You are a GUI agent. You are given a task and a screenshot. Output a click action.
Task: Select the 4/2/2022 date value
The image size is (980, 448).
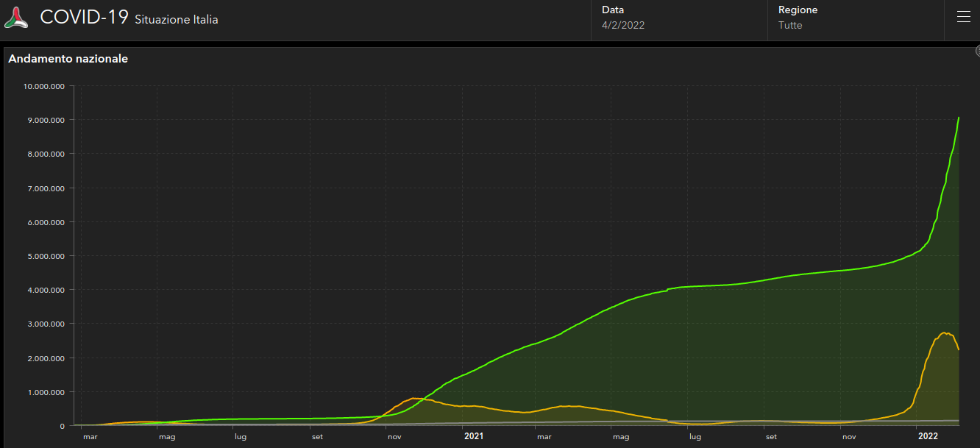pyautogui.click(x=623, y=26)
